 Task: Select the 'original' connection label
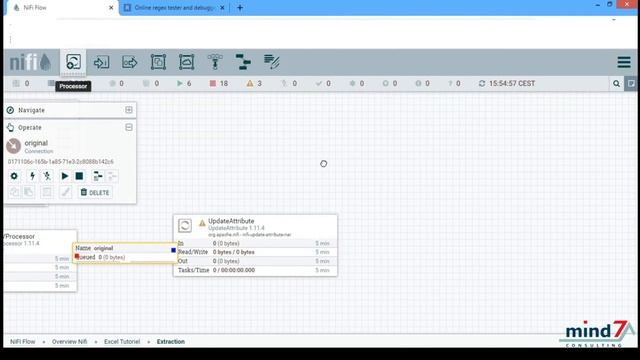click(103, 248)
